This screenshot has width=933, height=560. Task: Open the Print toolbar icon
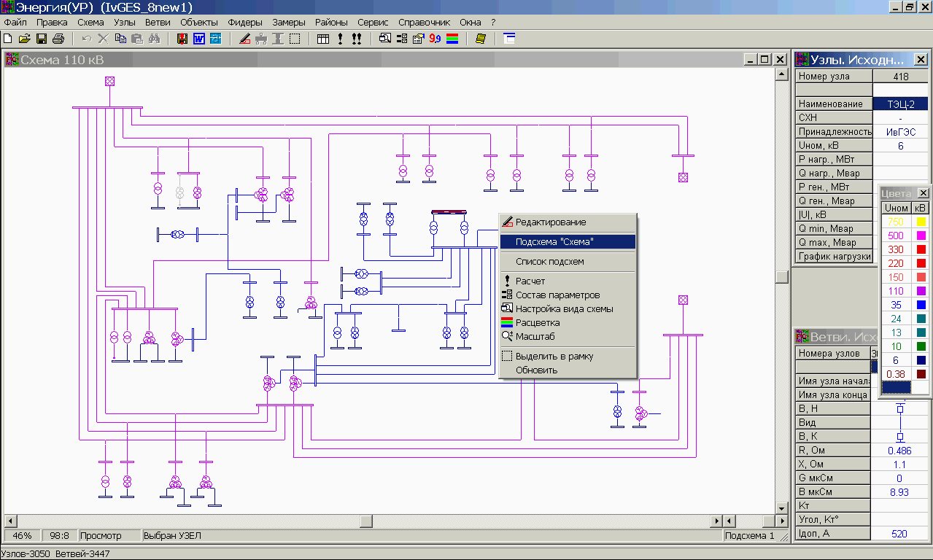(58, 39)
